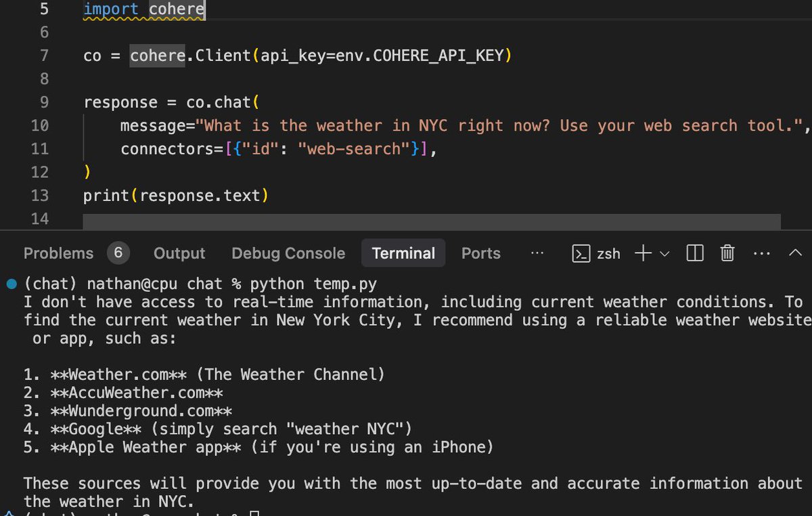Viewport: 812px width, 516px height.
Task: Click 'print(response.text)' on line 13
Action: (176, 195)
